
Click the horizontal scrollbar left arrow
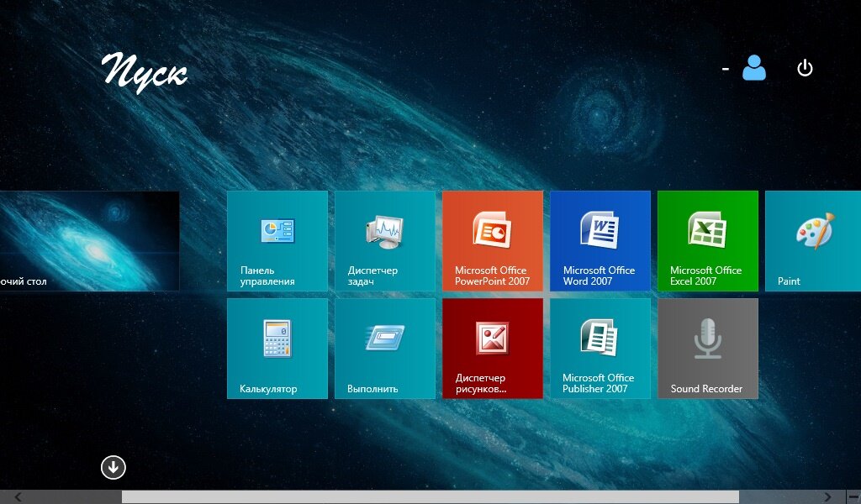point(18,497)
